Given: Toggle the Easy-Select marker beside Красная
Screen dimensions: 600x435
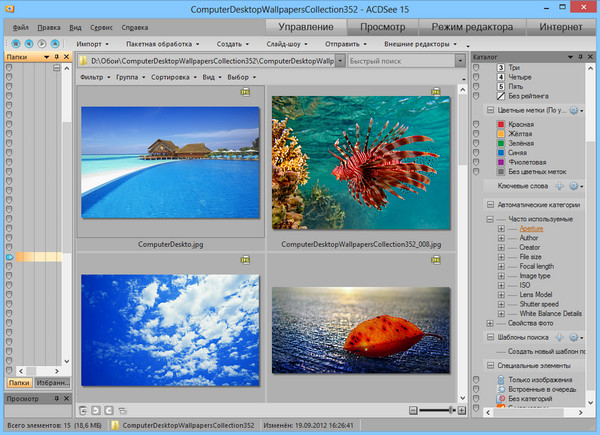Looking at the screenshot, I should 477,124.
